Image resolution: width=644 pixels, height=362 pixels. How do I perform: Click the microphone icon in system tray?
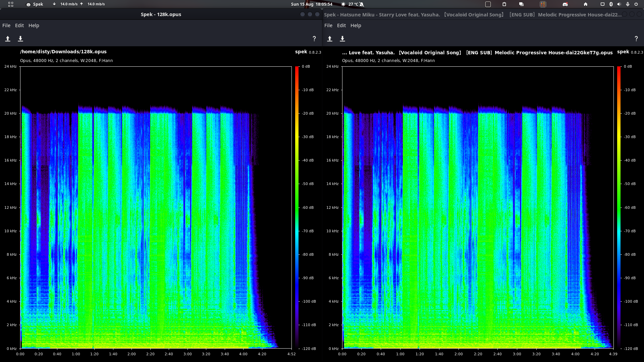628,4
